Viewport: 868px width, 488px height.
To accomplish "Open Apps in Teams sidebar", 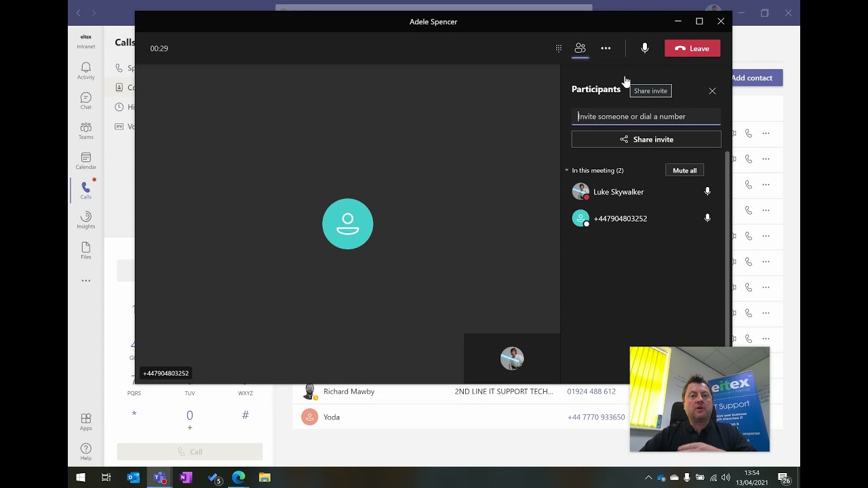I will click(85, 422).
